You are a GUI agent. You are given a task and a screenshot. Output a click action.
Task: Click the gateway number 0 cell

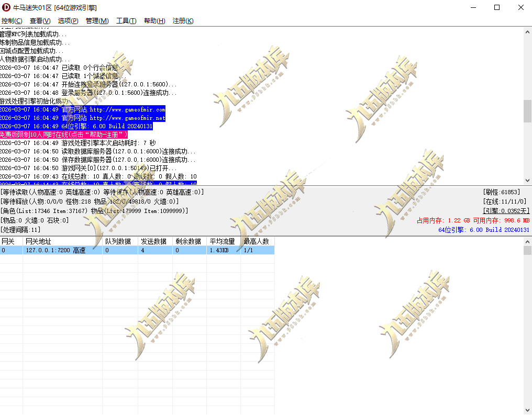(x=11, y=250)
